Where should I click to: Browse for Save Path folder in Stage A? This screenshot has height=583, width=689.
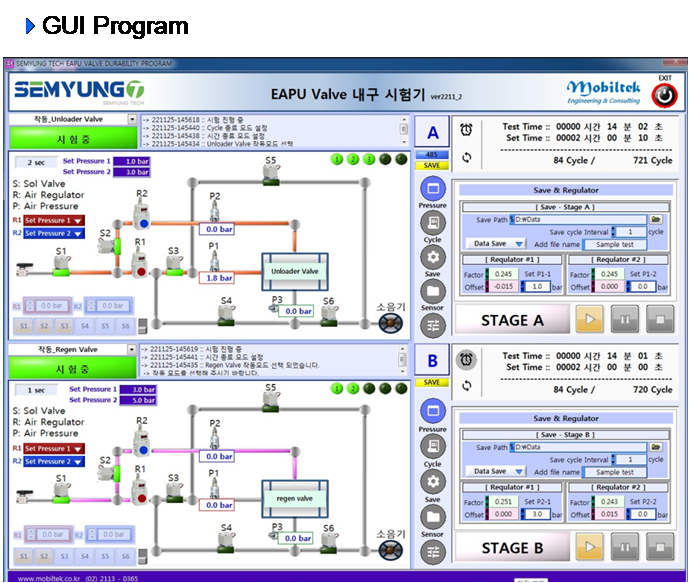(656, 219)
